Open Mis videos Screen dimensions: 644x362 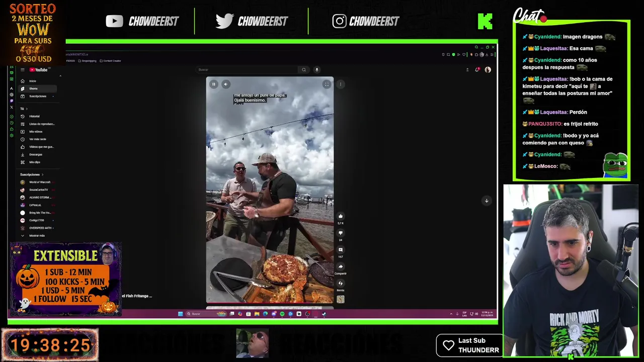click(x=37, y=132)
